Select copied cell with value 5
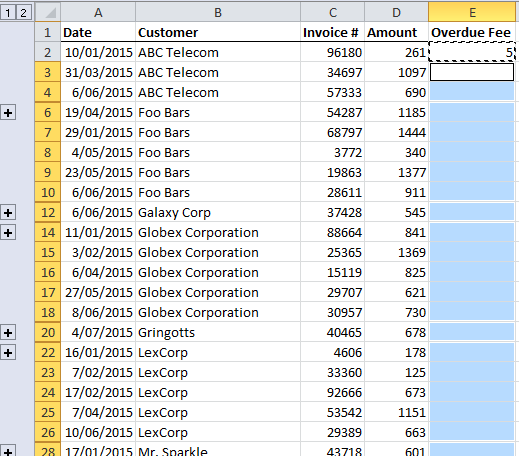 [472, 52]
